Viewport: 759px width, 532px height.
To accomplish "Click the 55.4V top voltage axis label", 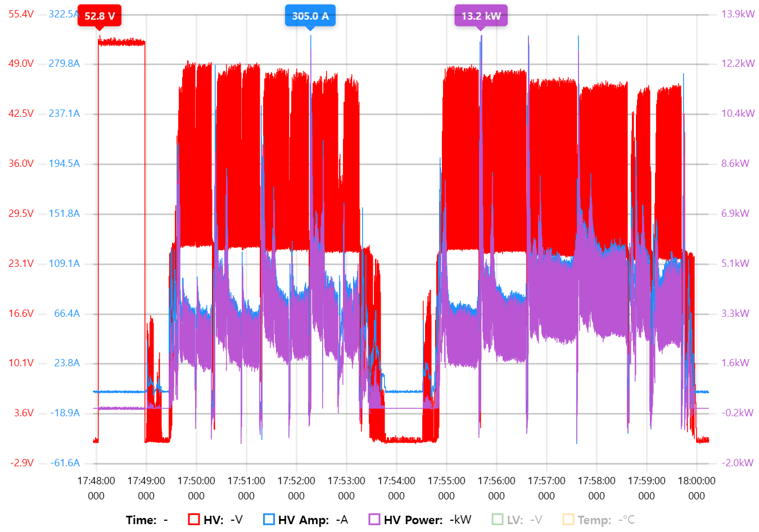I will click(x=21, y=14).
